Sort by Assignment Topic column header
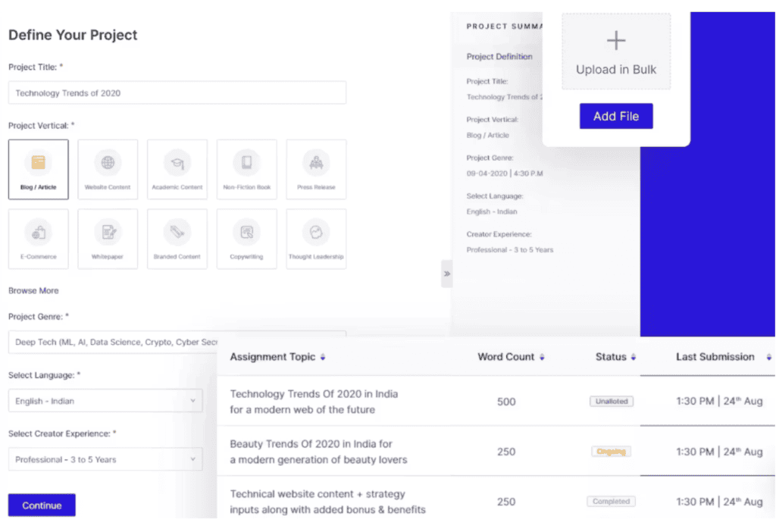 323,357
